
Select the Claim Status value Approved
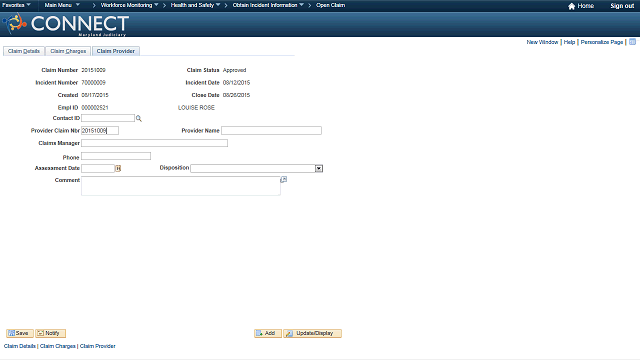(x=235, y=70)
